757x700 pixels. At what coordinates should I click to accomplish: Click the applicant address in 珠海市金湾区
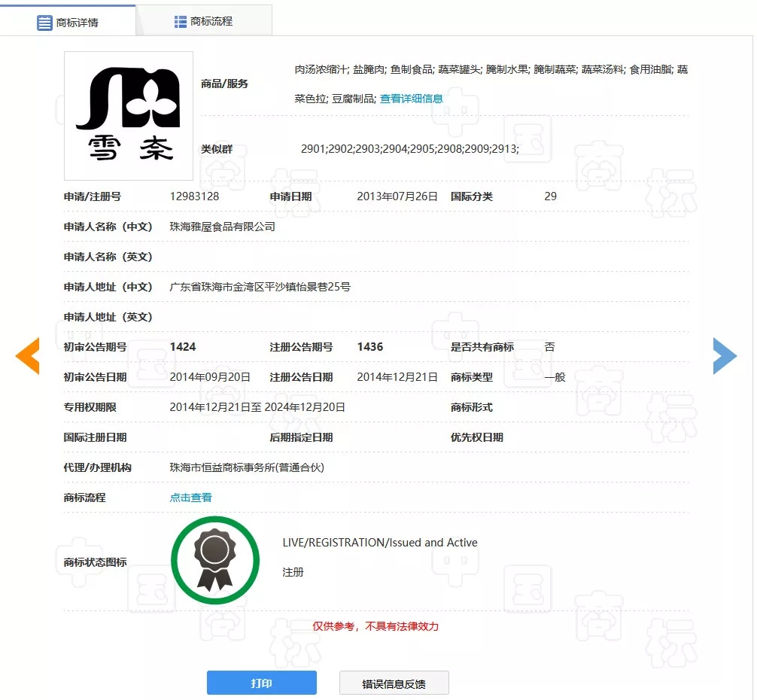260,287
